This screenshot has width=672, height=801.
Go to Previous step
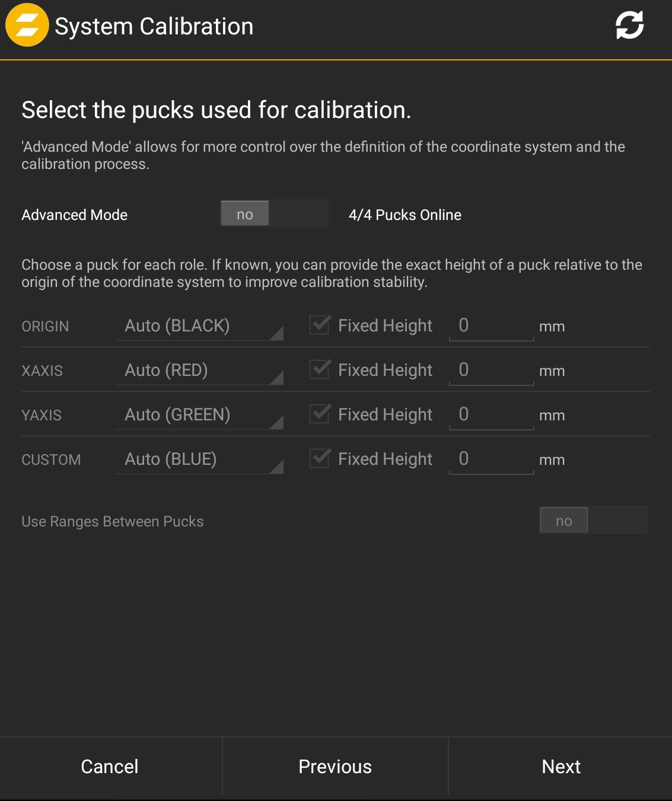click(335, 767)
